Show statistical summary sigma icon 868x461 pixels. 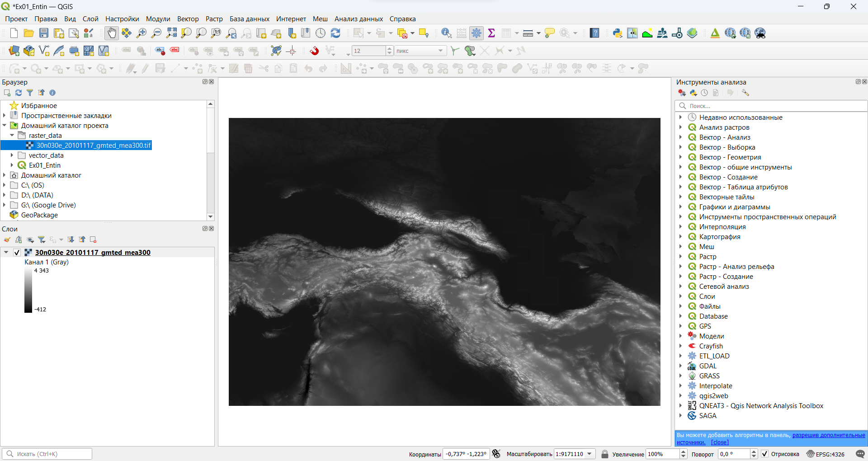click(491, 33)
